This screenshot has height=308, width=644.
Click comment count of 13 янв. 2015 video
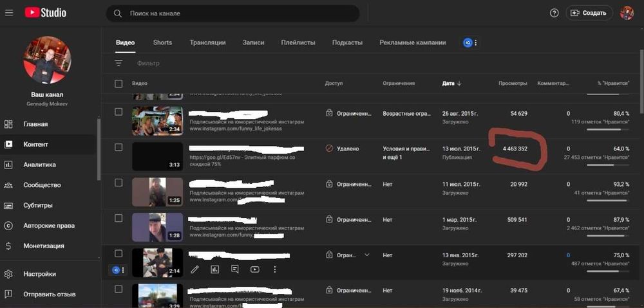(568, 255)
